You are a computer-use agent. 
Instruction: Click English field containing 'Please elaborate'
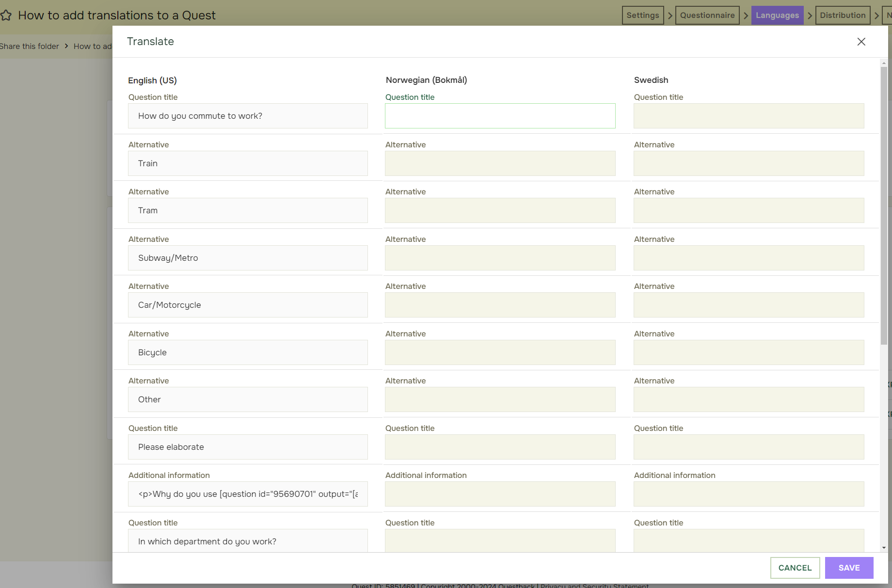tap(248, 447)
